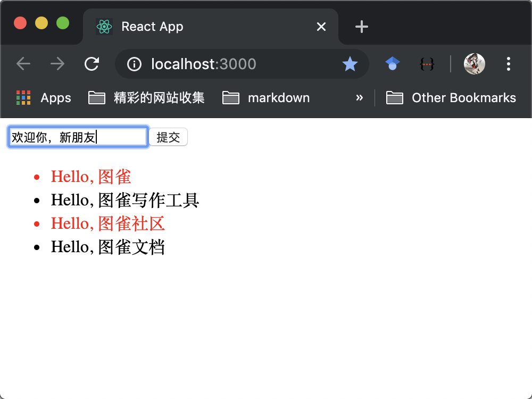Open the Chrome Apps grid icon

point(22,97)
